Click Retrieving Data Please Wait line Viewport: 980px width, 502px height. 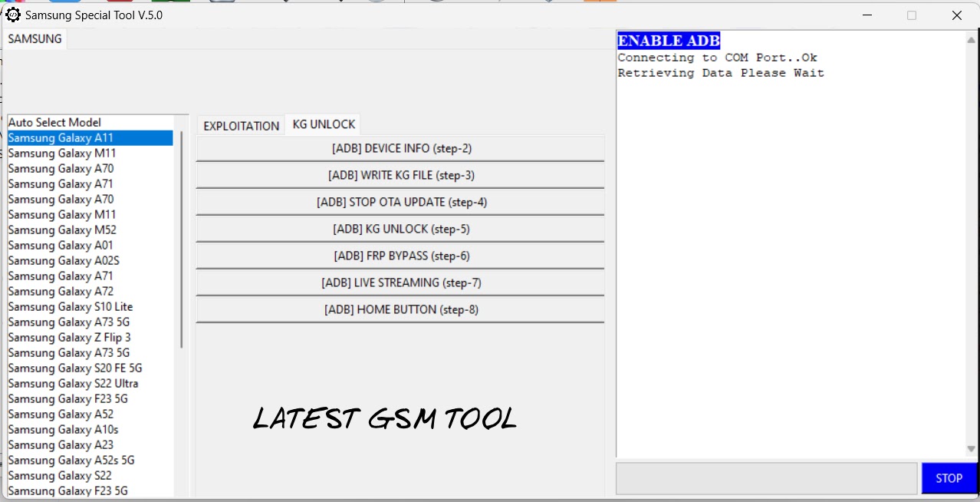tap(721, 73)
